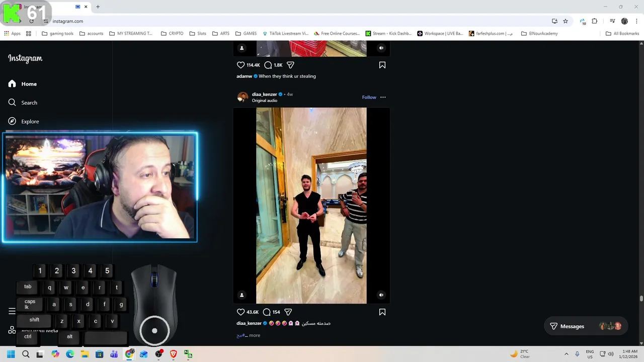Open Windows Start menu
644x362 pixels.
pyautogui.click(x=11, y=354)
